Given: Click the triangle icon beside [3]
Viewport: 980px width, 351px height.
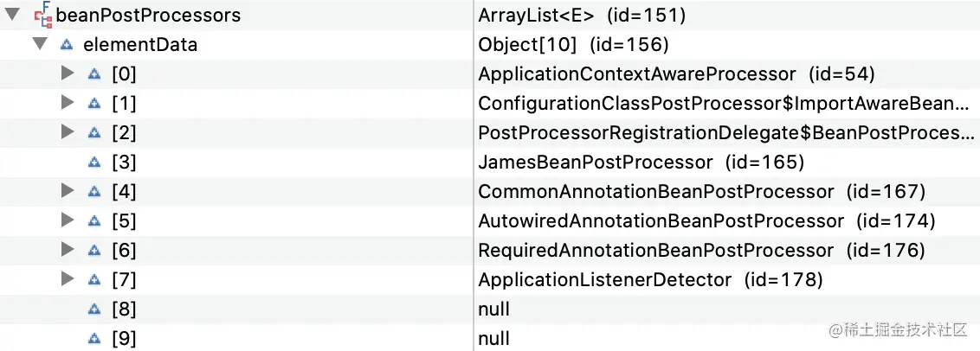Looking at the screenshot, I should coord(94,163).
